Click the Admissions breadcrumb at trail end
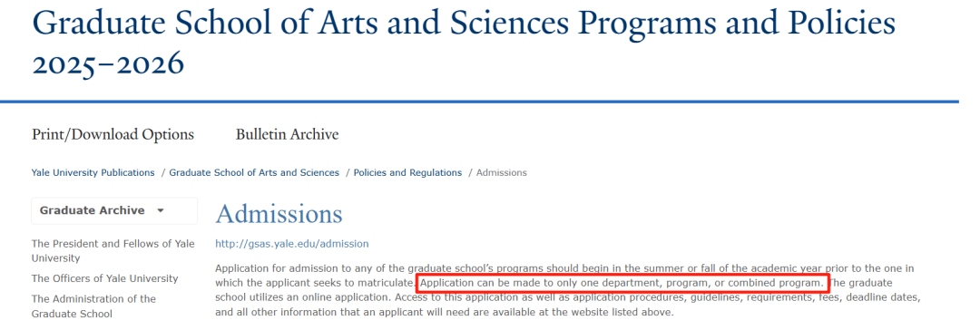Screen dimensions: 980x330 (501, 172)
